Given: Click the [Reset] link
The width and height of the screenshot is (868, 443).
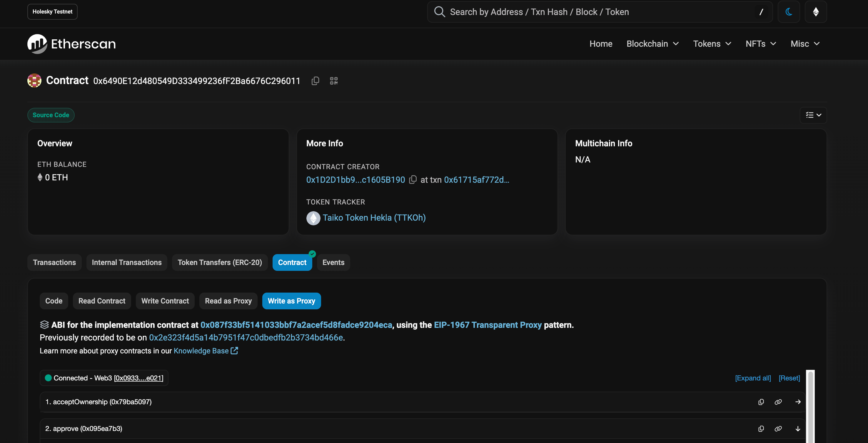Looking at the screenshot, I should [789, 378].
